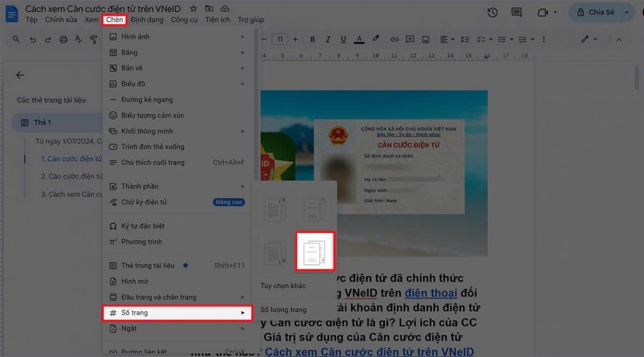Screen dimensions: 644x357
Task: Toggle underline formatting
Action: pyautogui.click(x=343, y=39)
